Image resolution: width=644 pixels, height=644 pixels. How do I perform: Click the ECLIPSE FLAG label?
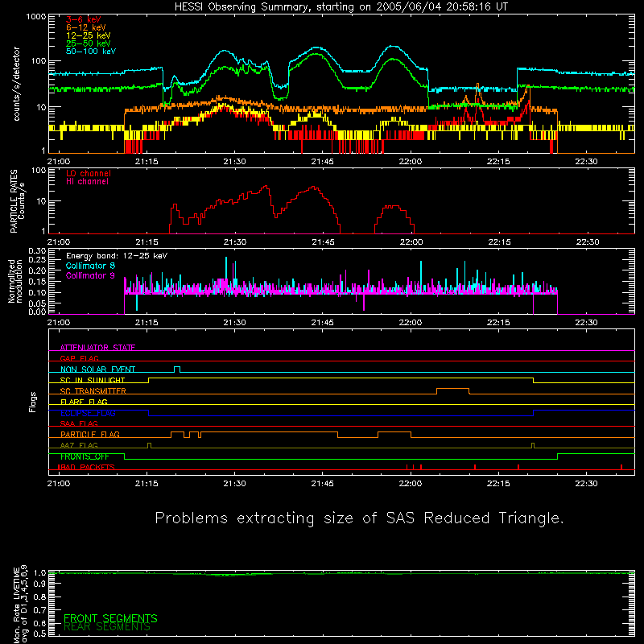pos(88,413)
